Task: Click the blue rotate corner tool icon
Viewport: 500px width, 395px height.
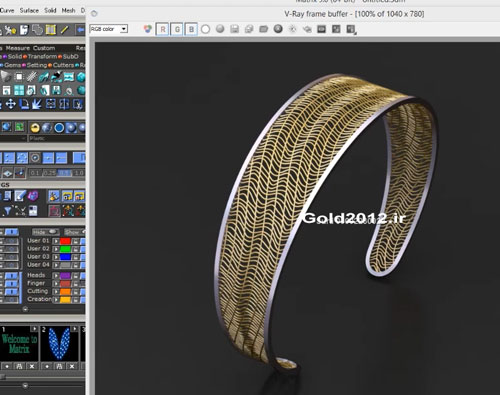Action: pyautogui.click(x=24, y=104)
